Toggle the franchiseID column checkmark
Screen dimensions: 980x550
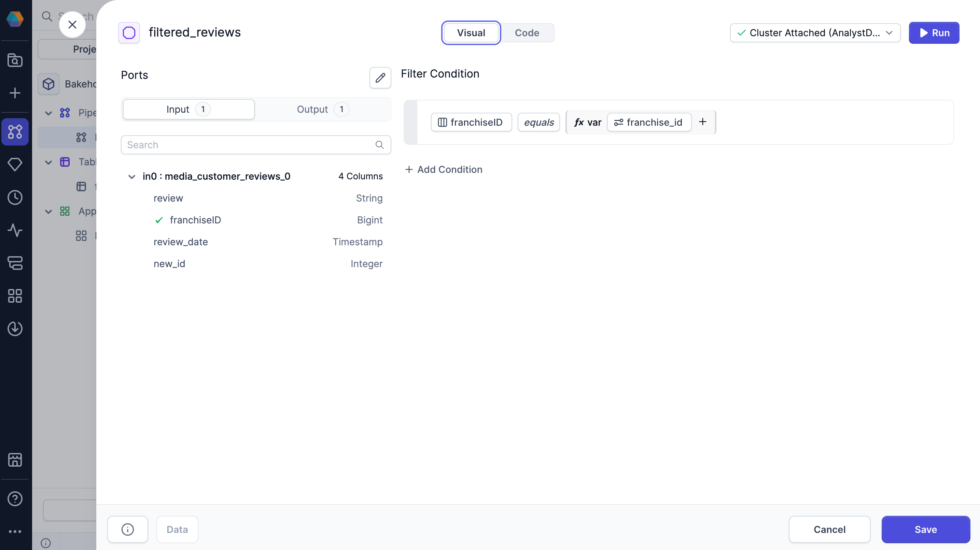click(159, 220)
